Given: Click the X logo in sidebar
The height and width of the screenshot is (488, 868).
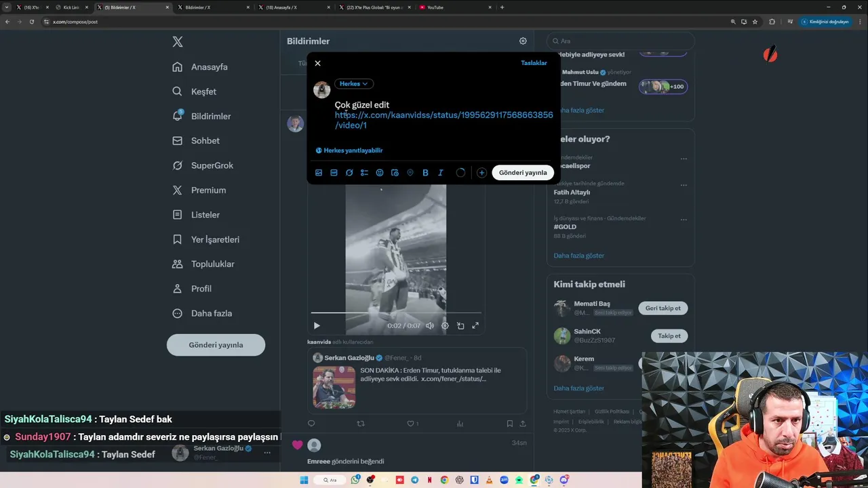Looking at the screenshot, I should [x=178, y=42].
